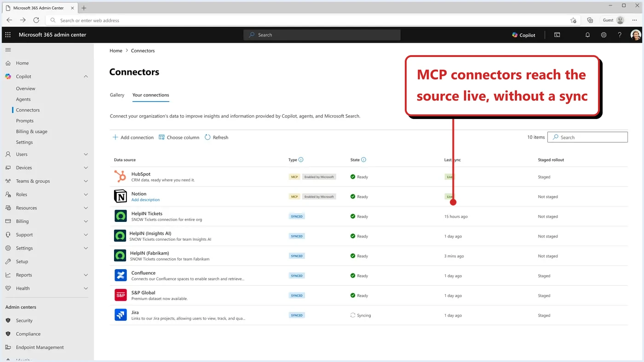Expand the Billing navigation section
The width and height of the screenshot is (644, 362).
[86, 221]
